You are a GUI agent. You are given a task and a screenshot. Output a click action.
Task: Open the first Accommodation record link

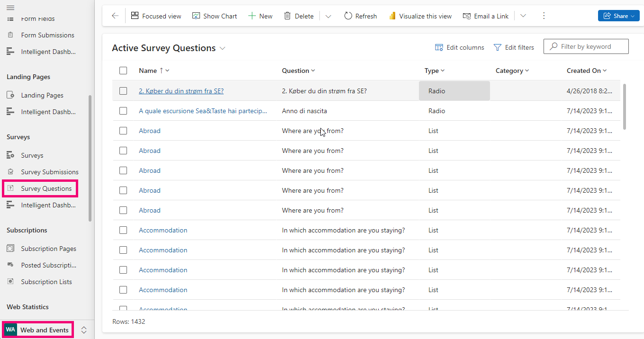point(163,230)
